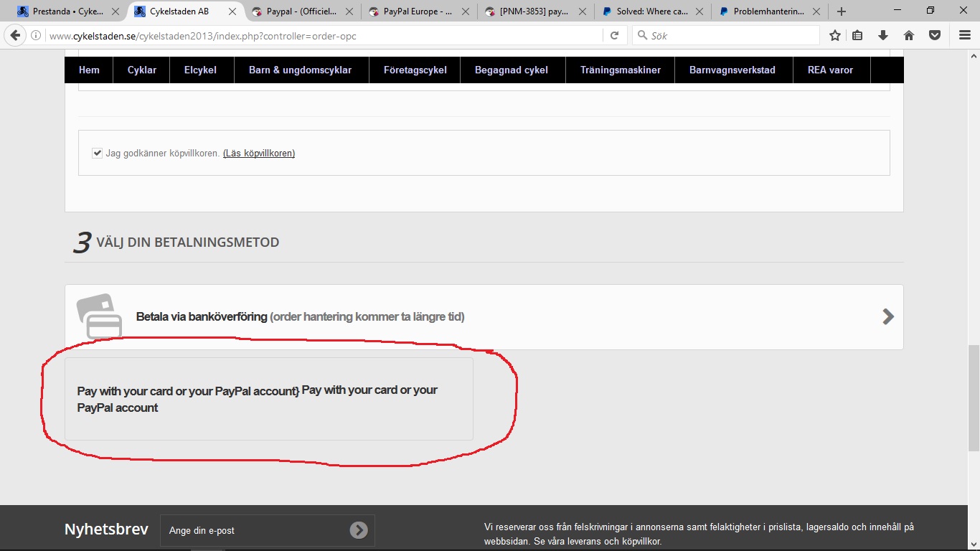
Task: Open the Pocket shield icon
Action: (935, 35)
